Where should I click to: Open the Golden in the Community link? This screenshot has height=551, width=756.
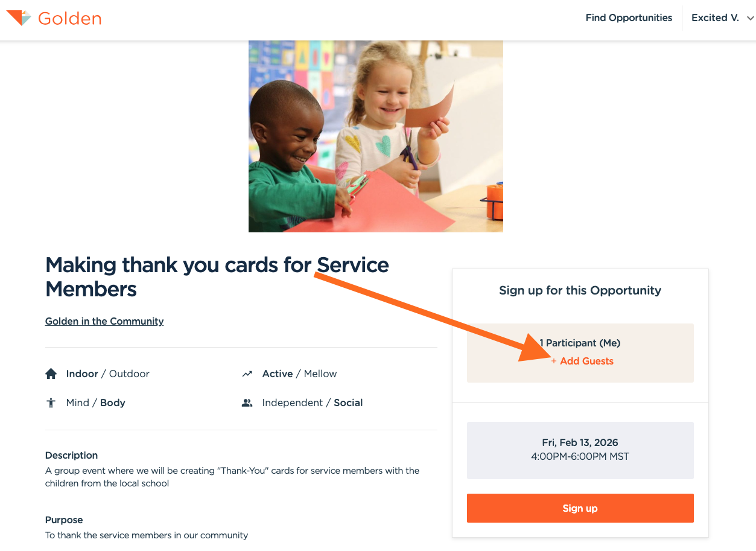click(104, 322)
